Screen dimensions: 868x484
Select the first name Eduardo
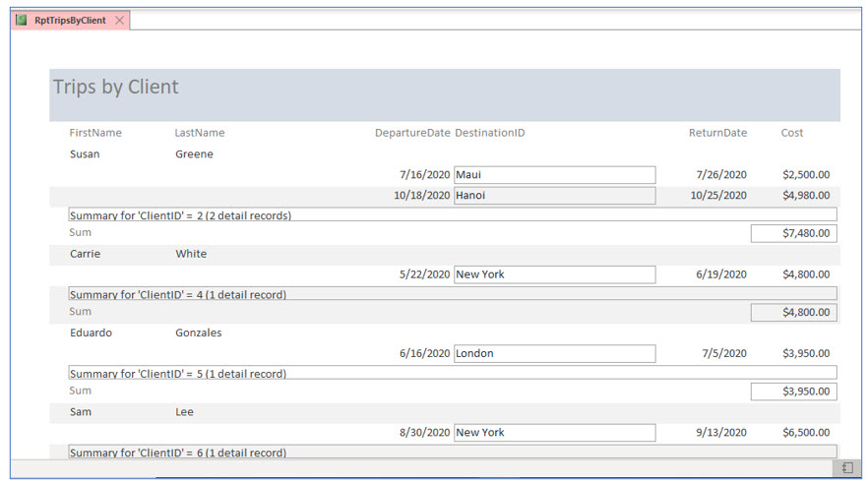click(91, 333)
